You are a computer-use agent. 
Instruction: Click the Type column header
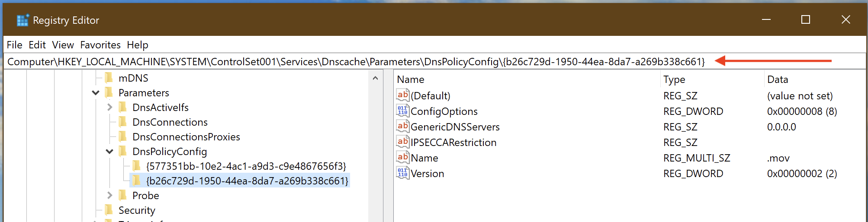(674, 79)
